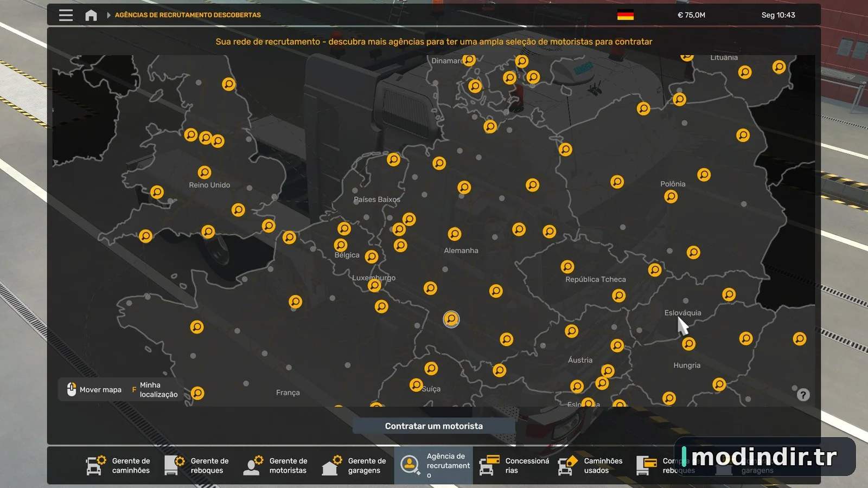The height and width of the screenshot is (488, 868).
Task: Select Agência de recrutamento tab
Action: (x=433, y=465)
